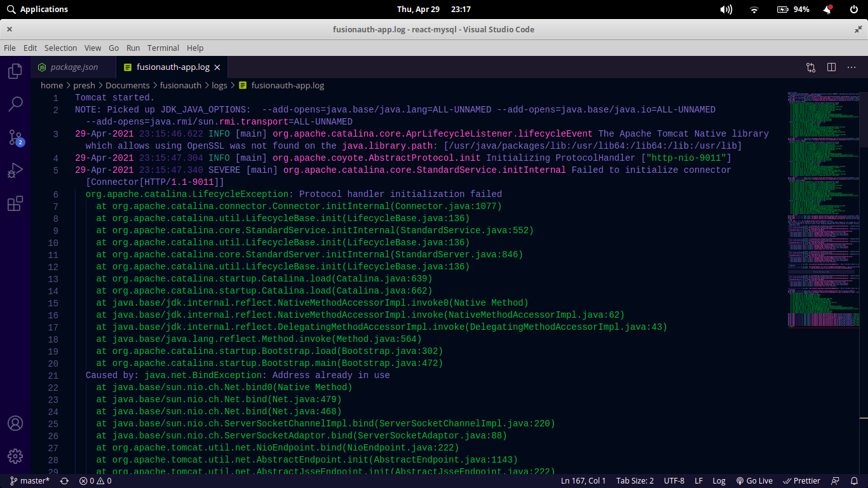Click the Open Changes compare icon

811,67
